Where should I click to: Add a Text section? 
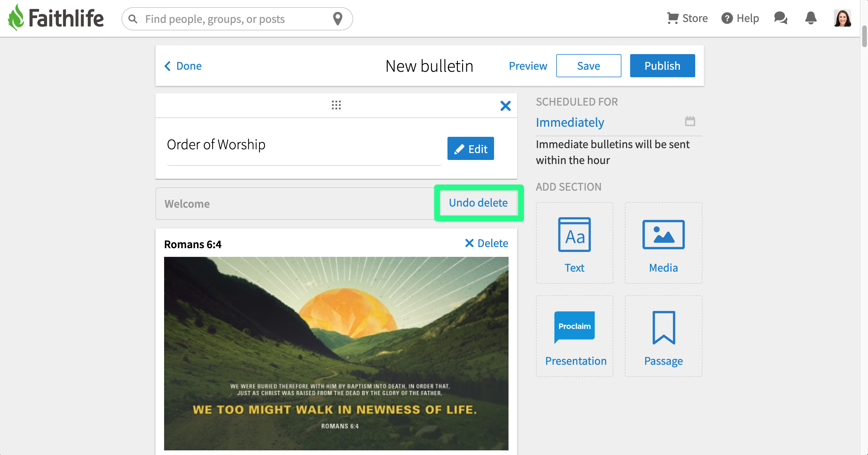point(575,243)
